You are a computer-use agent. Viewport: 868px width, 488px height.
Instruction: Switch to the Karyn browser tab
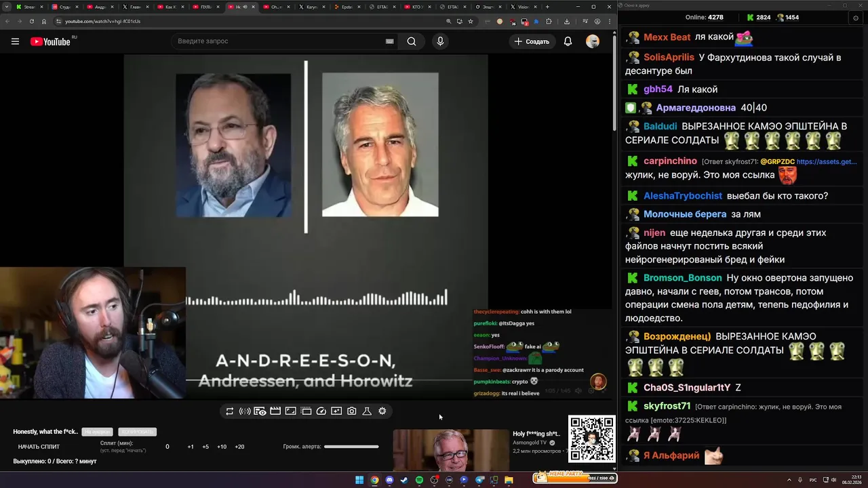click(311, 7)
